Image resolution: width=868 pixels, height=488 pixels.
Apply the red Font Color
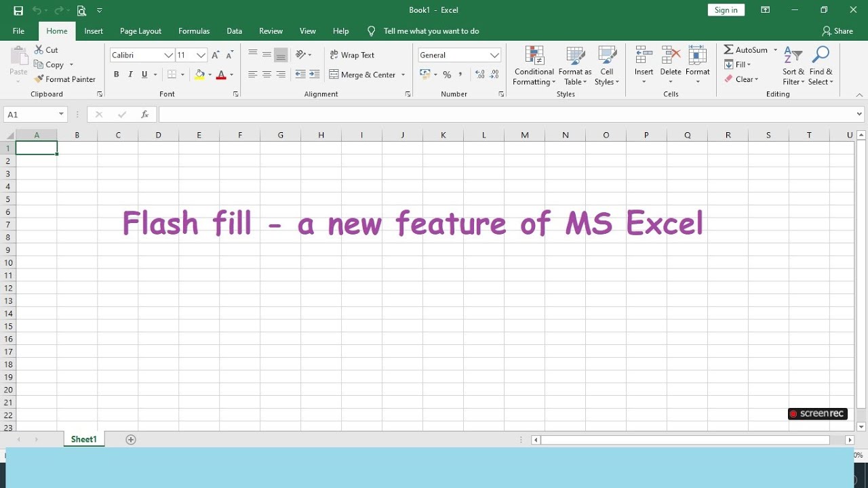221,75
